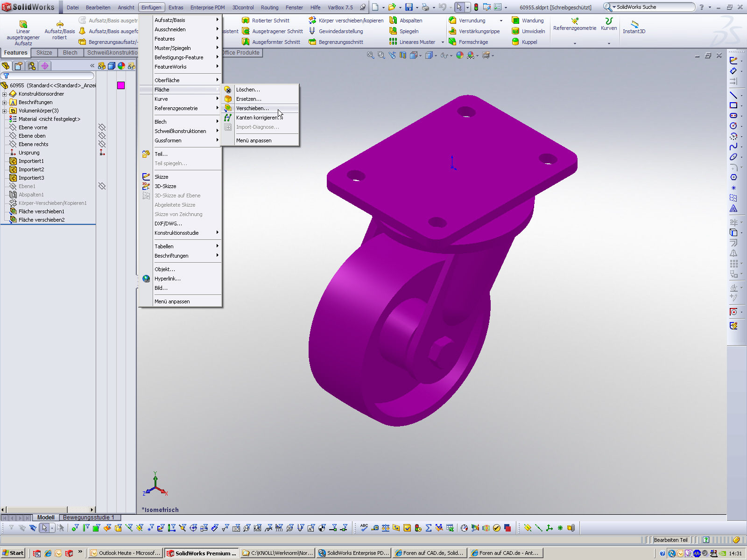Image resolution: width=747 pixels, height=560 pixels.
Task: Open the Hyperlink menu entry
Action: click(x=180, y=279)
